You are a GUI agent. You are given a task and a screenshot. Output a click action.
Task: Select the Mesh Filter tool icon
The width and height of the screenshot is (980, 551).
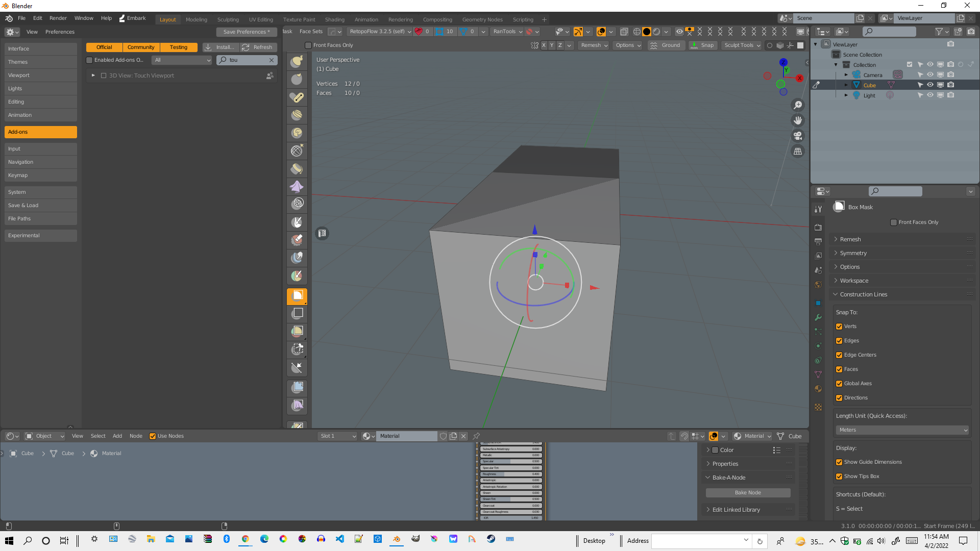(297, 387)
